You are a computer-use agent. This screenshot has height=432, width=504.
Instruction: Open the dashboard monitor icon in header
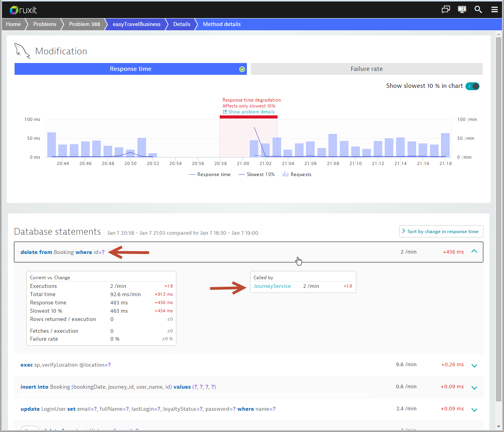[x=462, y=9]
